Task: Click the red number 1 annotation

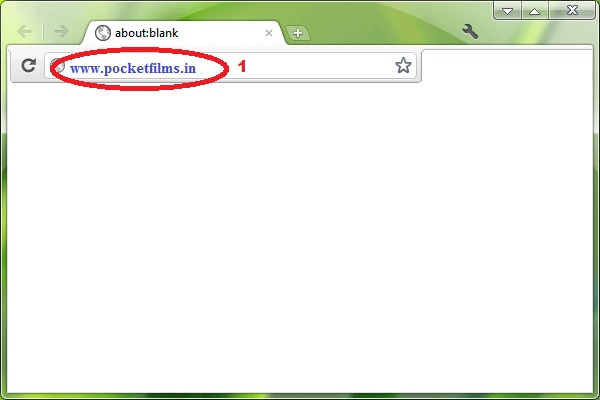Action: [242, 67]
